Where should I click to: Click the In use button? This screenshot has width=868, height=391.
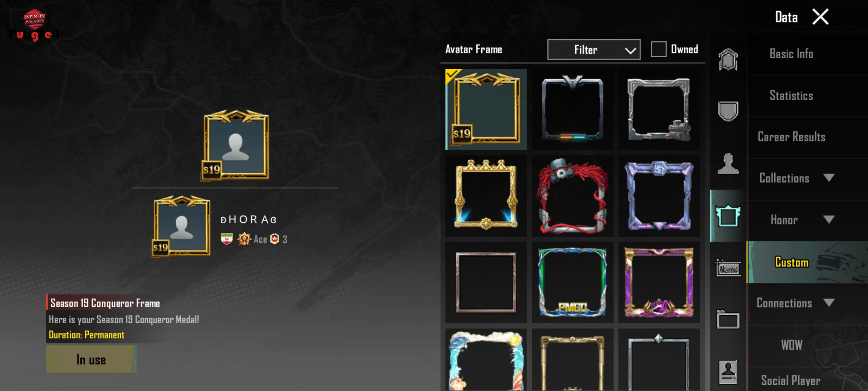tap(92, 359)
